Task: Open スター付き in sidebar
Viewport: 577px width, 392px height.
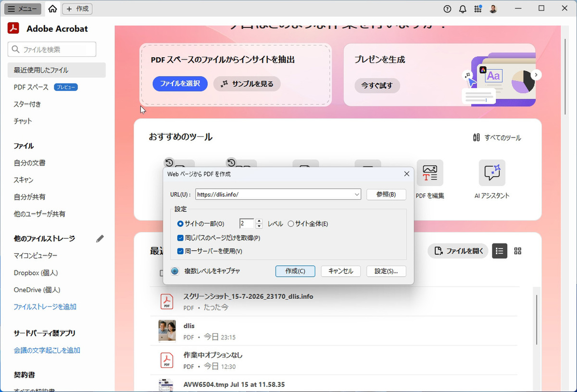Action: click(x=27, y=104)
